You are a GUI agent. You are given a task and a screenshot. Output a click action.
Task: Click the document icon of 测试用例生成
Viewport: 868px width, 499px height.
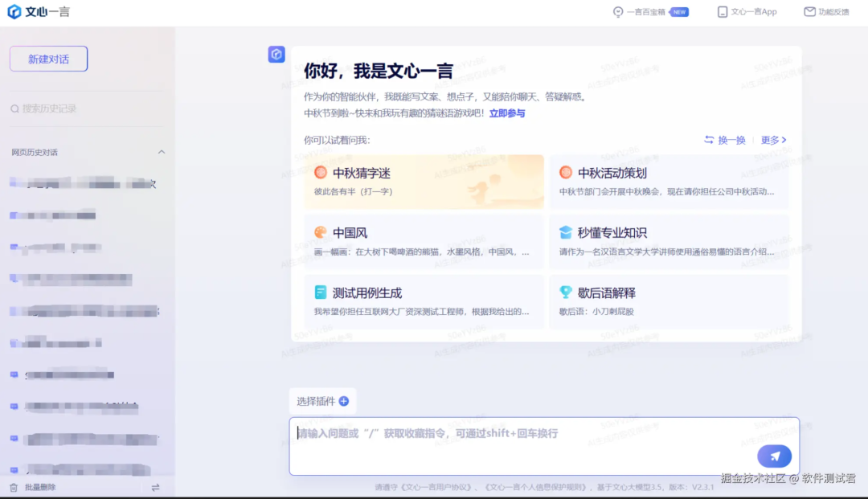(321, 292)
